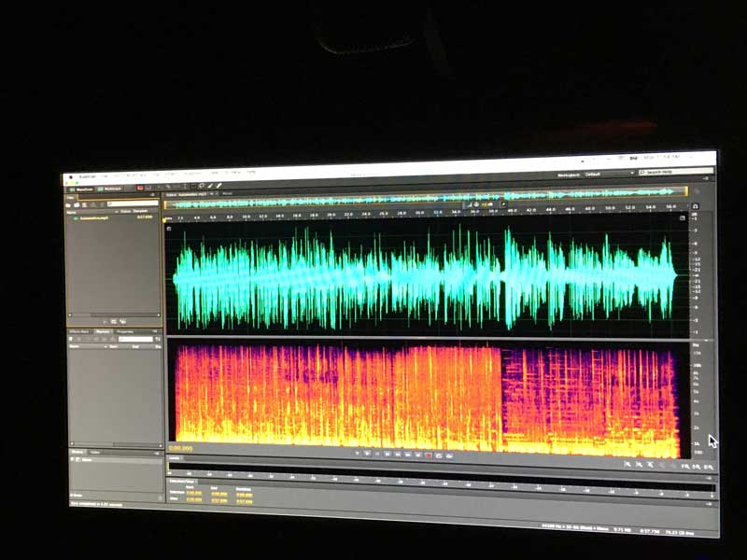Click the 28.0 mark on the timeline ruler
The height and width of the screenshot is (560, 747).
click(x=402, y=213)
